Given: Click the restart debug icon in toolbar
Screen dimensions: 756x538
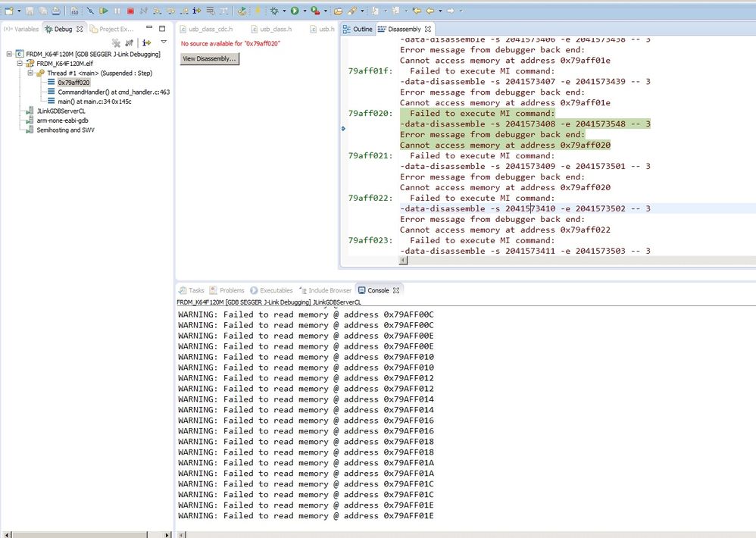Looking at the screenshot, I should click(242, 11).
